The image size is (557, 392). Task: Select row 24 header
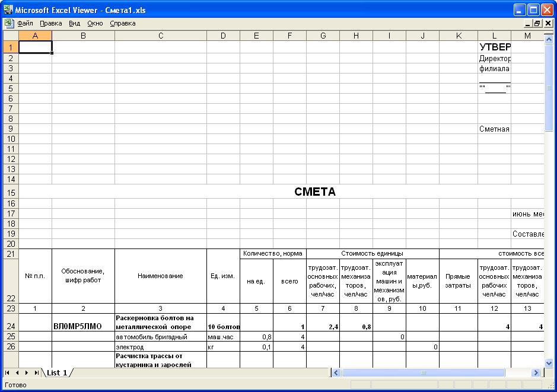(11, 323)
